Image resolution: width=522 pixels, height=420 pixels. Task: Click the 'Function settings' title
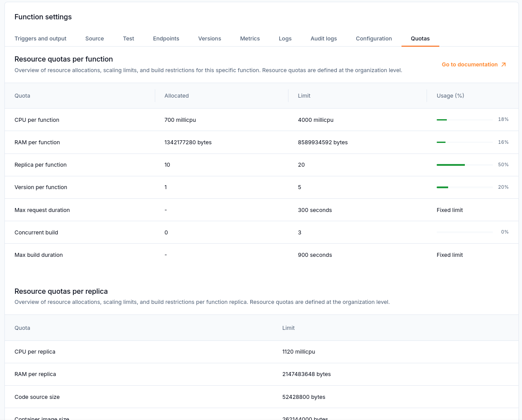[x=43, y=17]
